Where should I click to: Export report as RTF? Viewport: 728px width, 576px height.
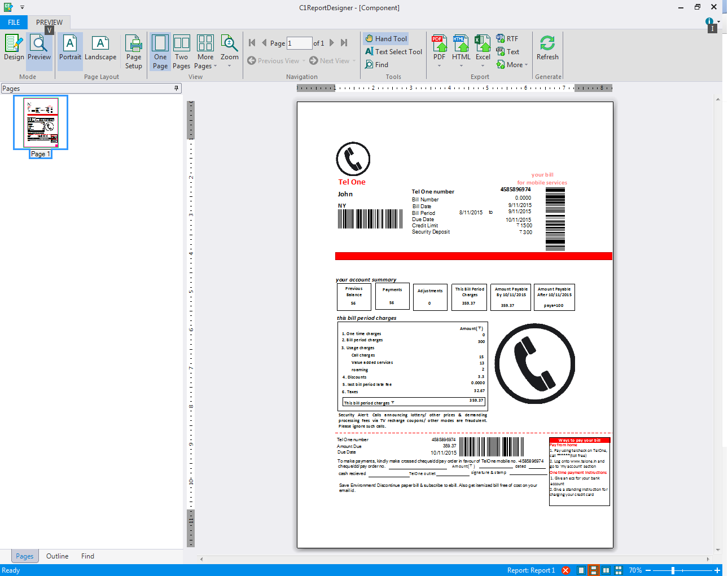coord(507,38)
